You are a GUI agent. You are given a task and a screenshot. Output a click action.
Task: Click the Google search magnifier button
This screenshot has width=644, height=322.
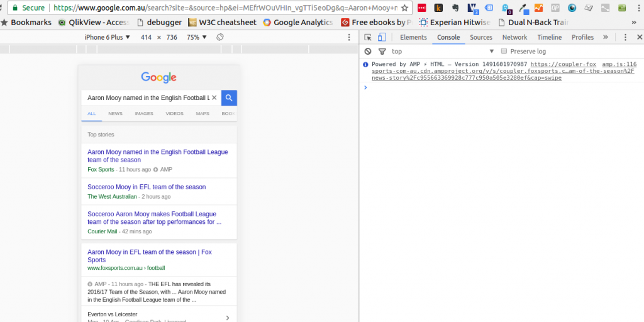pos(229,97)
